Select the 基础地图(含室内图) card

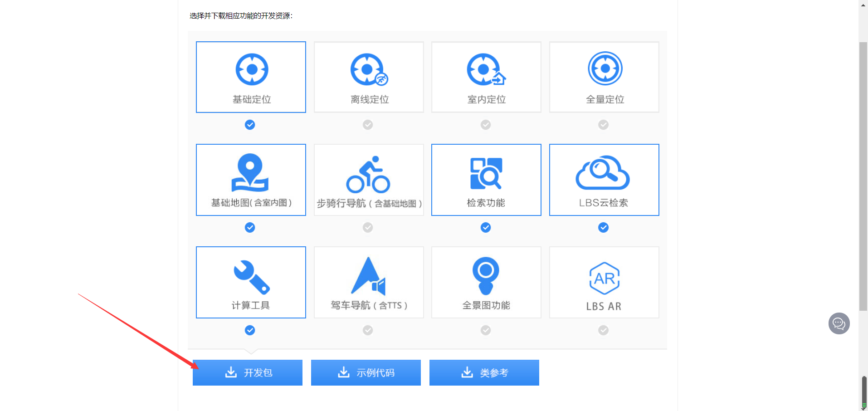tap(251, 180)
